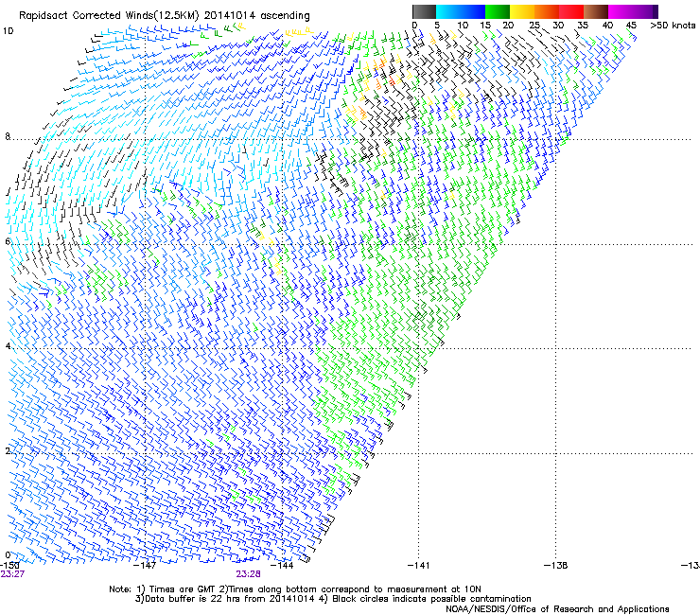Click the 23:27 time label
This screenshot has height=615, width=700.
[x=12, y=574]
